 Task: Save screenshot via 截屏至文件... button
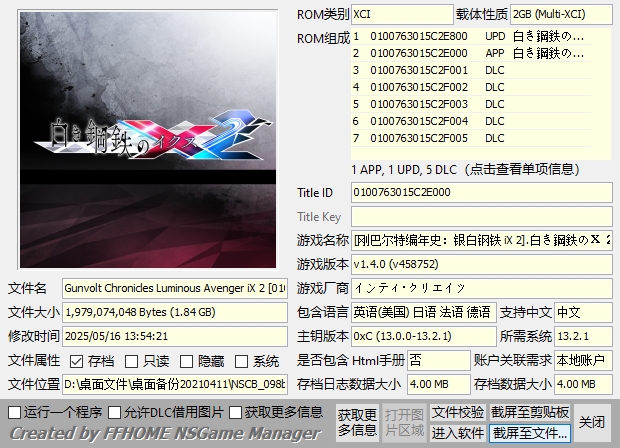pos(530,433)
